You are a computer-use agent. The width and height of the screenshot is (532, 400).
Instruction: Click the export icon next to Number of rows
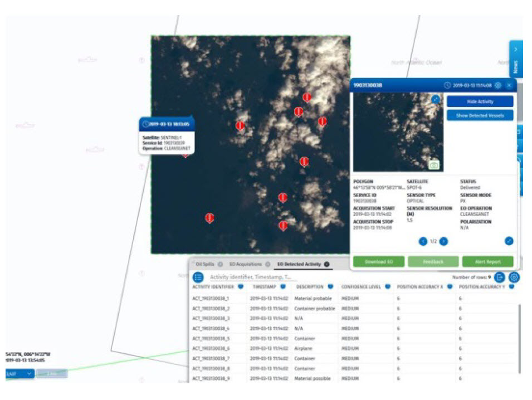(x=499, y=277)
